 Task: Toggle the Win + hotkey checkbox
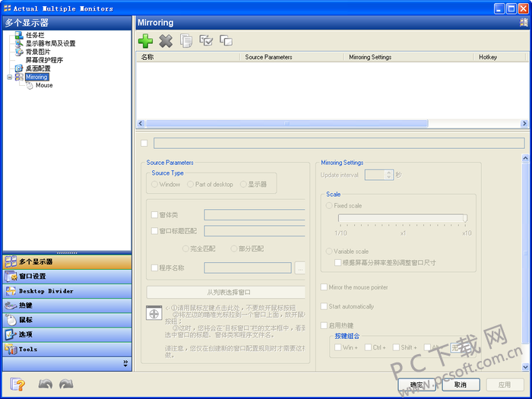(338, 347)
